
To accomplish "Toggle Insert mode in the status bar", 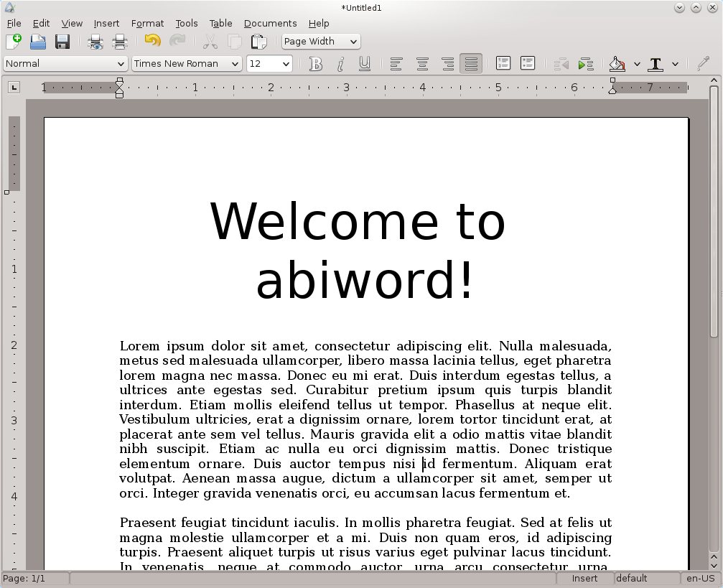I will 584,579.
